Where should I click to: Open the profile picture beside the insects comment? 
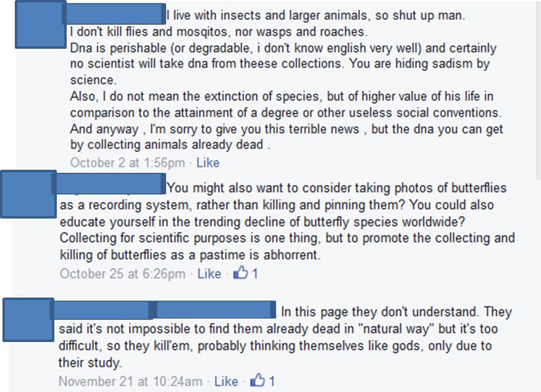(40, 25)
